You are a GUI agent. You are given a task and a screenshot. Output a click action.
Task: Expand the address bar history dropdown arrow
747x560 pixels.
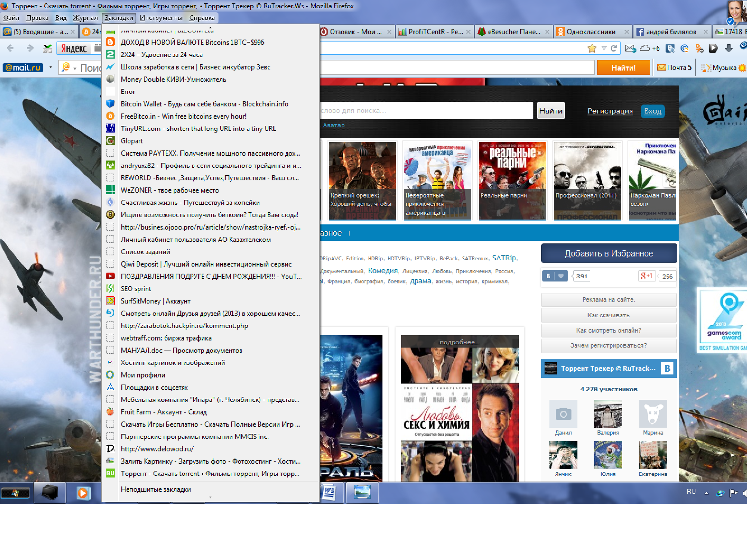(x=604, y=48)
